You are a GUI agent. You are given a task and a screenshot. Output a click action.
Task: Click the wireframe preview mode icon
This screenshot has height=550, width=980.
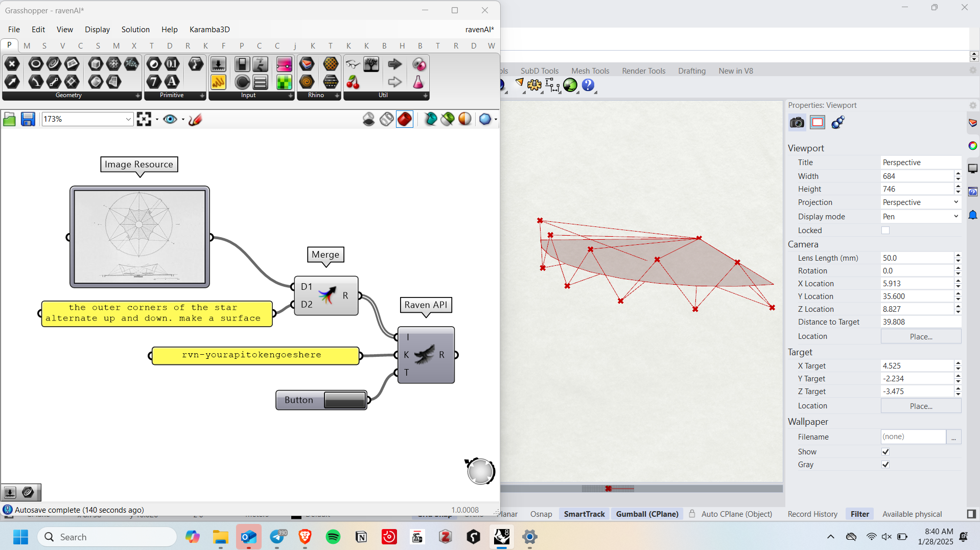pos(387,119)
